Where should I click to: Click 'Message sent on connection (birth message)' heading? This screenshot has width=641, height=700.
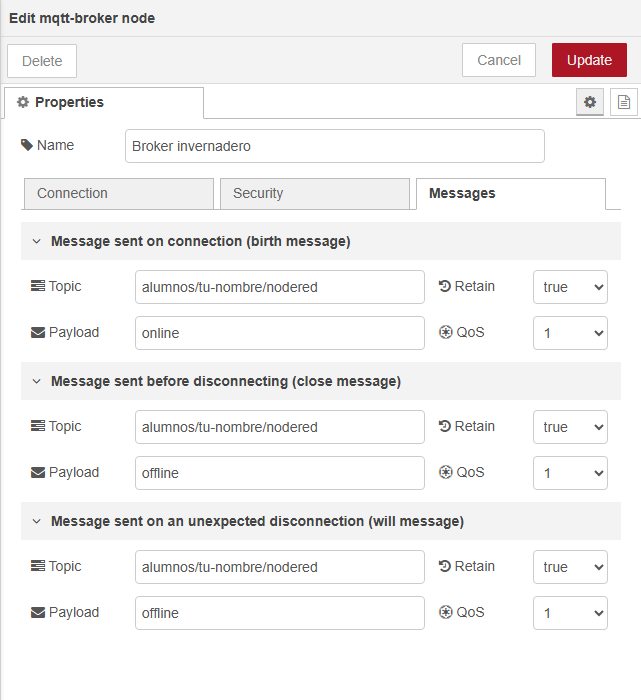click(x=201, y=242)
